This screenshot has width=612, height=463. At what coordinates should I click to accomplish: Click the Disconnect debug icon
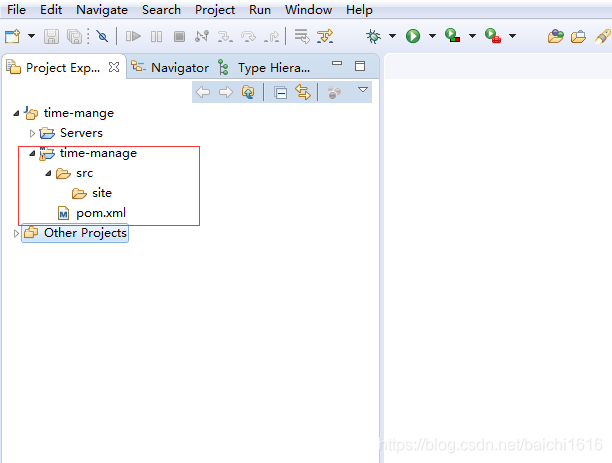pos(202,36)
